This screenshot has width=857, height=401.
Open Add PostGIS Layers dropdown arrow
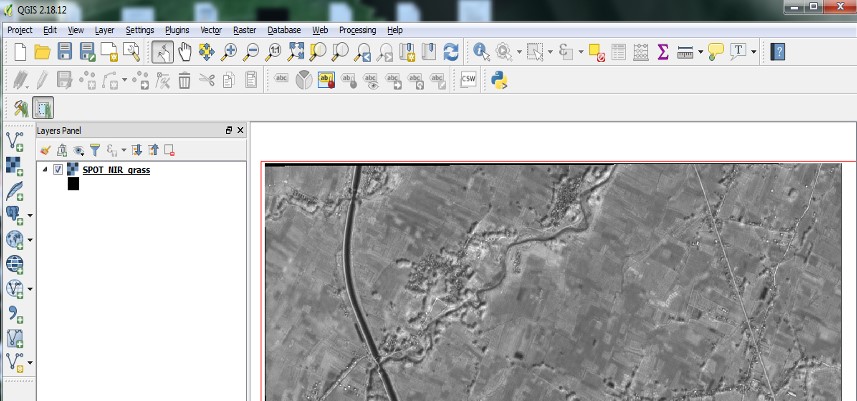pos(30,215)
